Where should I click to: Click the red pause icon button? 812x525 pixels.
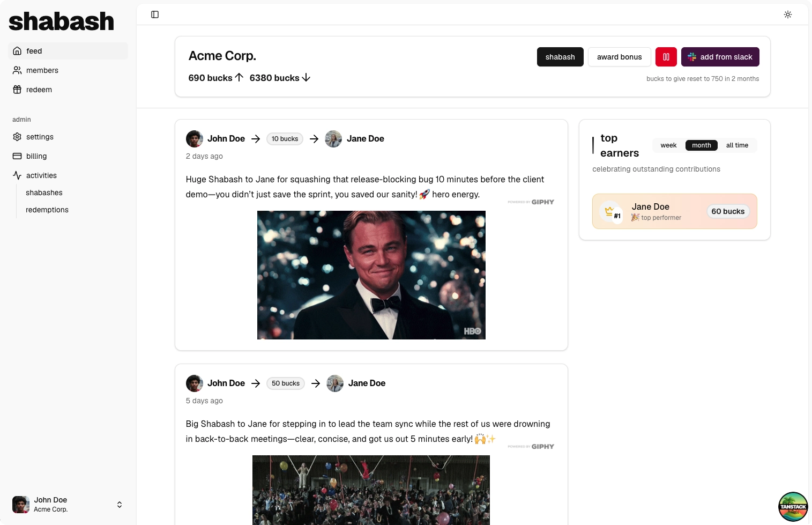(666, 57)
